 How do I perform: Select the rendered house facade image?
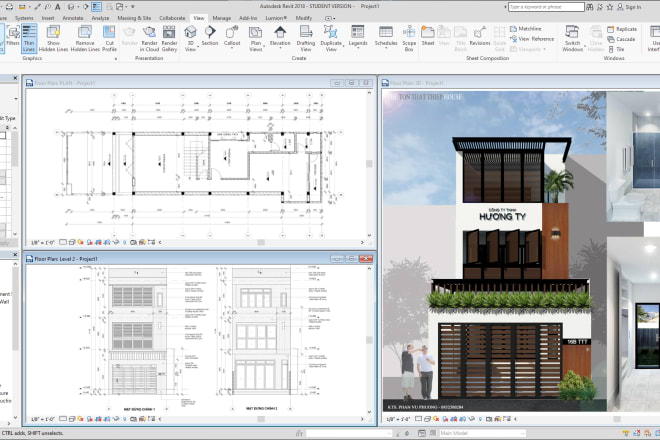[494, 251]
